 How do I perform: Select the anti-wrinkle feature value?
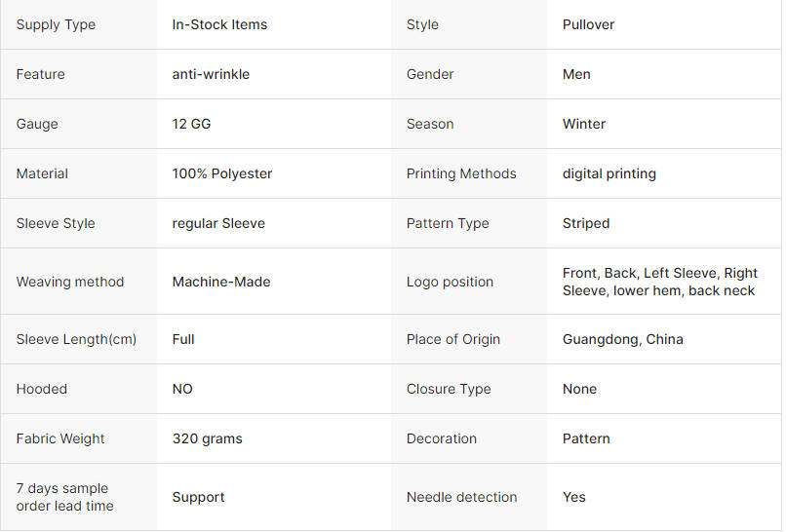pos(211,74)
